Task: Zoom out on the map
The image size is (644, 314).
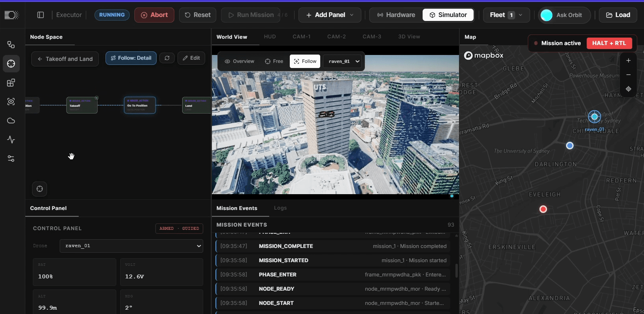Action: 628,75
